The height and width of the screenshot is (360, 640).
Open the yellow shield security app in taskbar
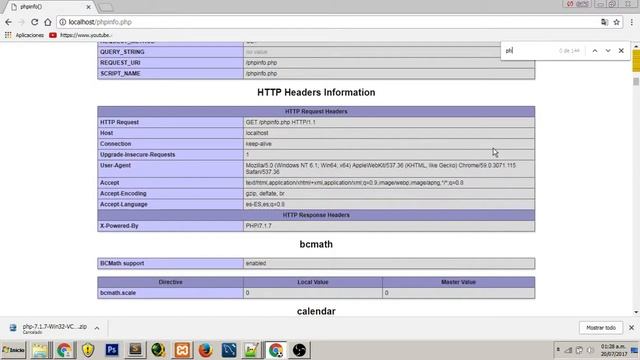[88, 350]
